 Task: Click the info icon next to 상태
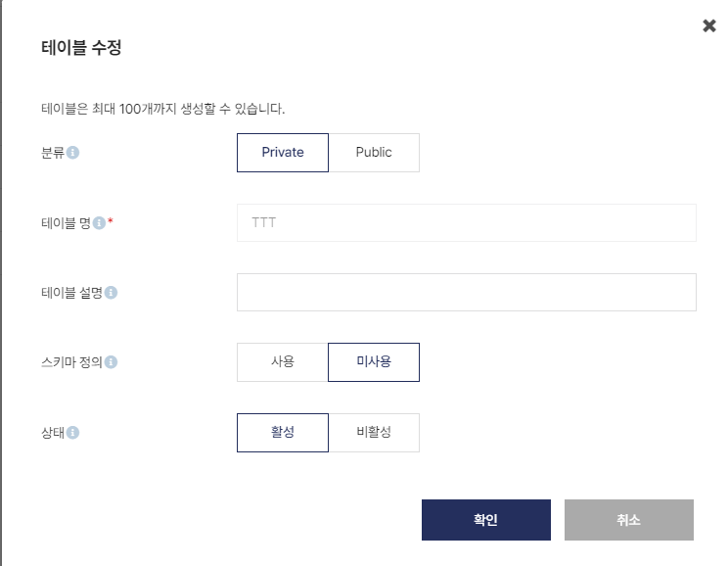[72, 433]
